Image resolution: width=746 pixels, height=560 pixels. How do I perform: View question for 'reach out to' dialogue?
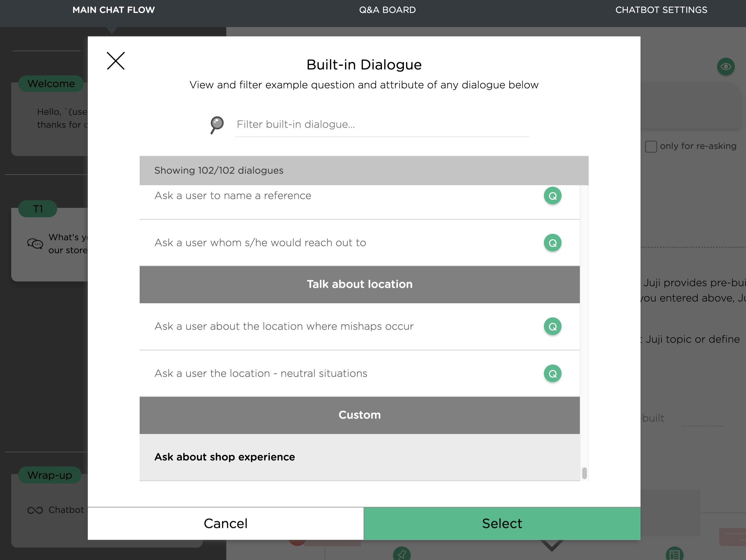[x=552, y=243]
